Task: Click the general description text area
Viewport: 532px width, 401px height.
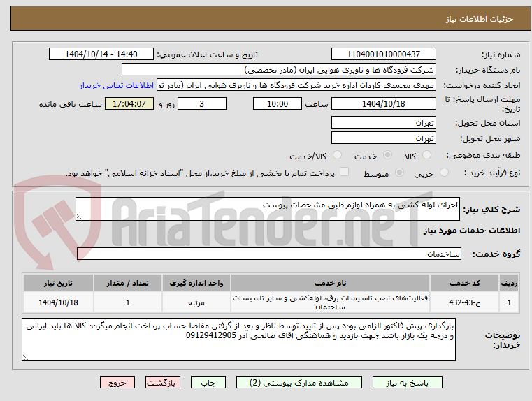Action: (268, 209)
